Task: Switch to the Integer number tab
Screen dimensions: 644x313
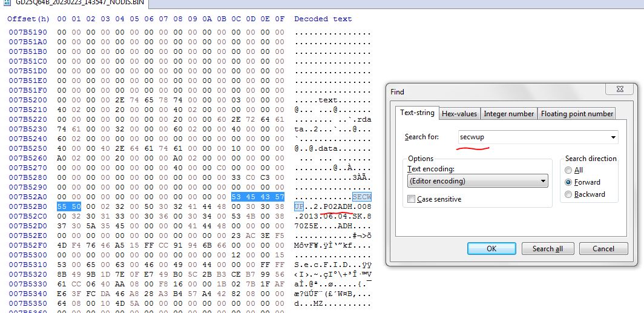Action: (508, 114)
